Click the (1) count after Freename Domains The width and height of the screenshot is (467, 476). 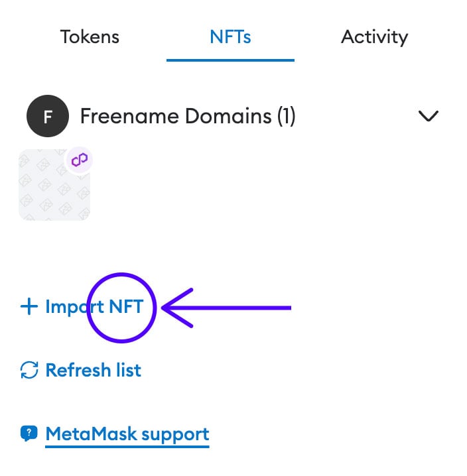click(x=286, y=117)
